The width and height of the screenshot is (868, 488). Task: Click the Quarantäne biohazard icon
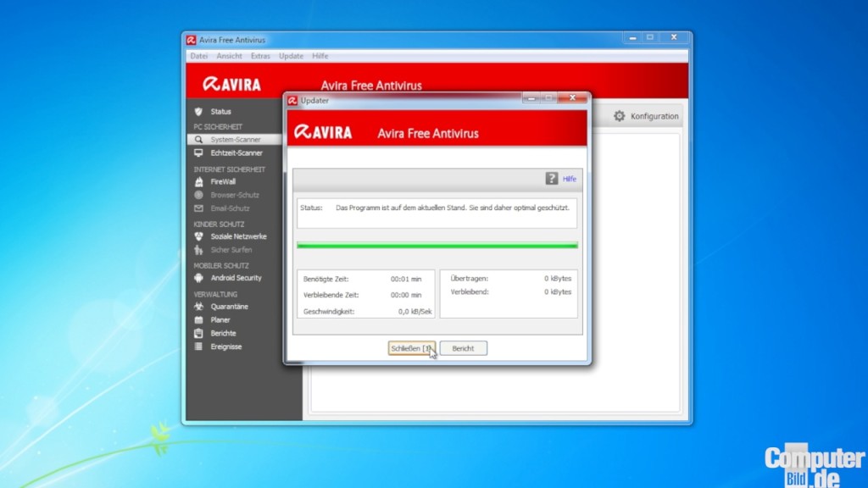tap(198, 306)
